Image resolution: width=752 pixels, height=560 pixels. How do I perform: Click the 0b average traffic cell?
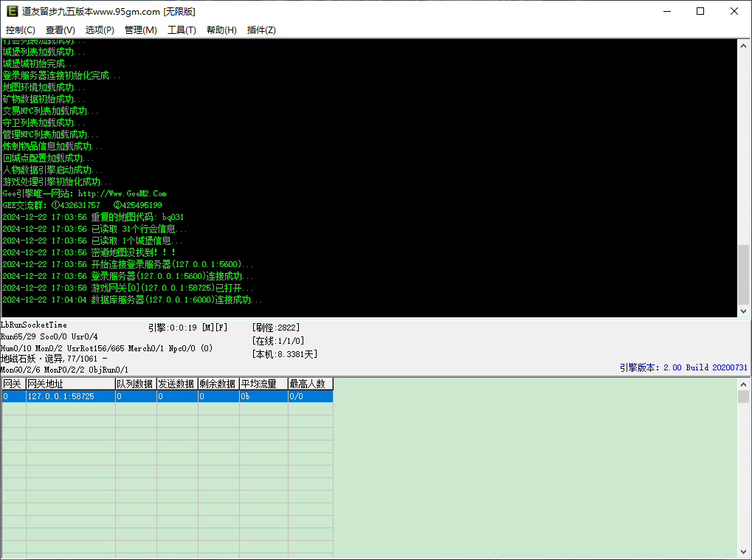tap(263, 396)
